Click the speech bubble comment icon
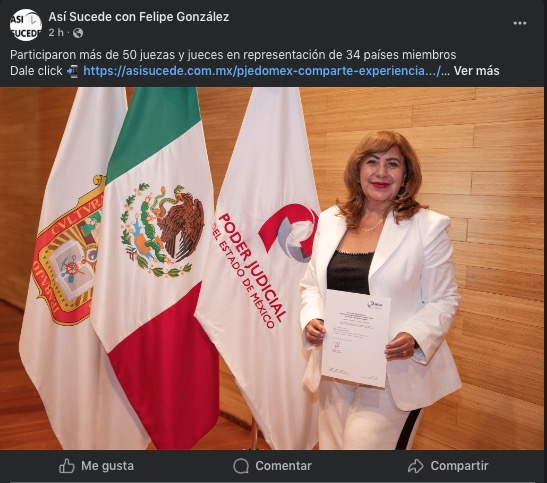 click(x=241, y=466)
